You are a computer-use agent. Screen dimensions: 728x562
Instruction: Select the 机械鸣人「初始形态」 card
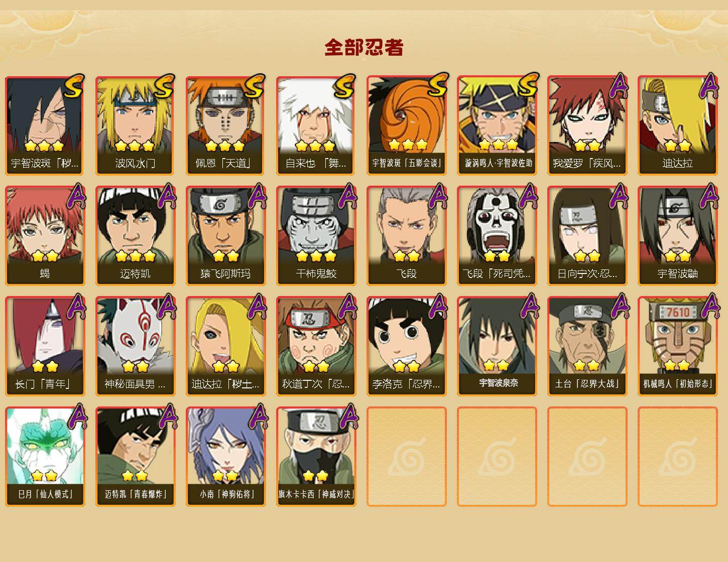(x=678, y=346)
